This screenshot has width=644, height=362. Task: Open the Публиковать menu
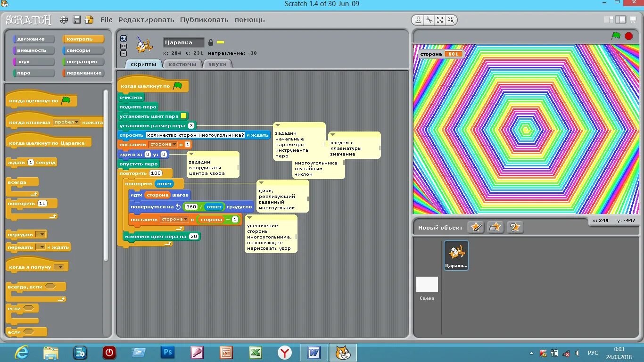coord(204,20)
